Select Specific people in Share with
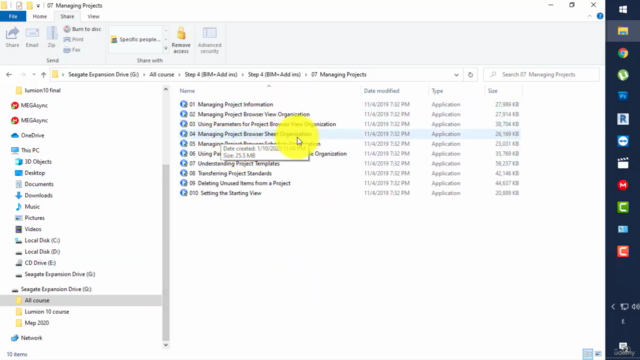640x360 pixels. [136, 40]
